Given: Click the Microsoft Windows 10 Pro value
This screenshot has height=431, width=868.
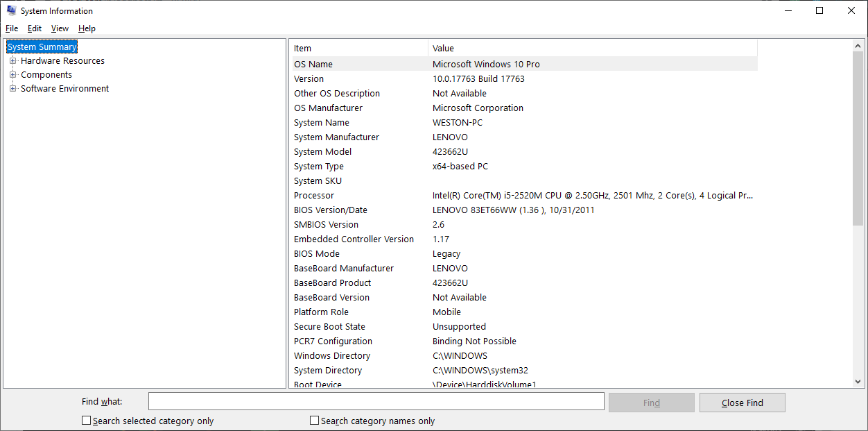Looking at the screenshot, I should [486, 64].
